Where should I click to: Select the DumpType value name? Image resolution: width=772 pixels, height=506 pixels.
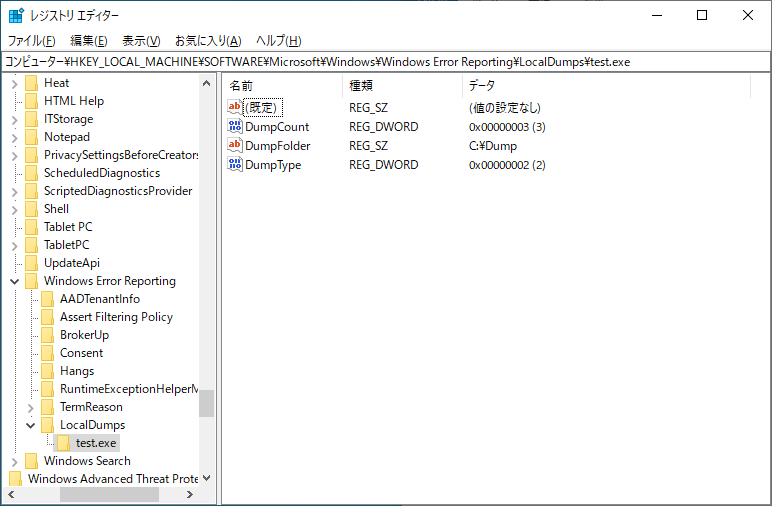(x=273, y=165)
